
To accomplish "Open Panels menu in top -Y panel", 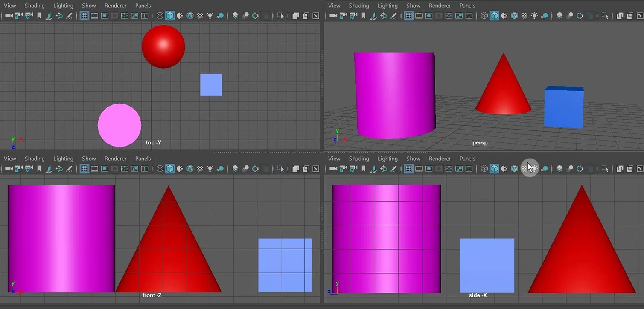I will tap(143, 6).
